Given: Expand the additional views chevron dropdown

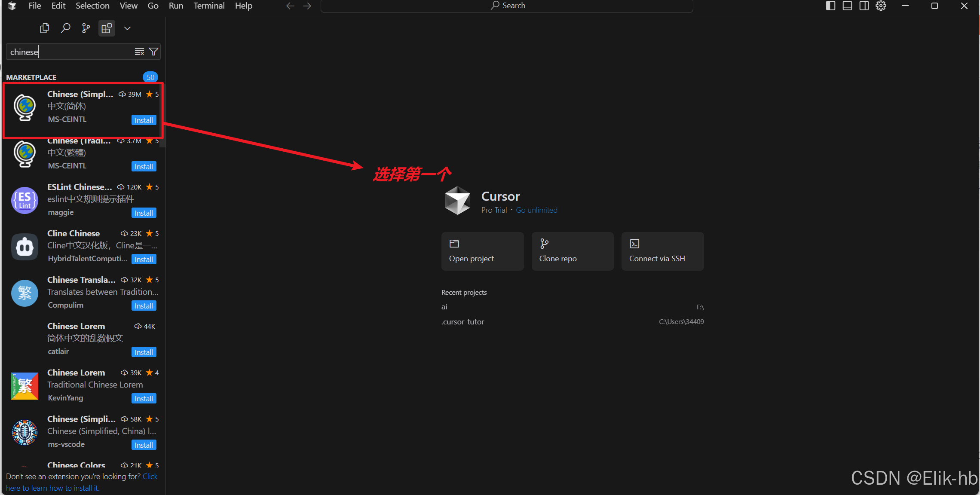Looking at the screenshot, I should [x=127, y=28].
